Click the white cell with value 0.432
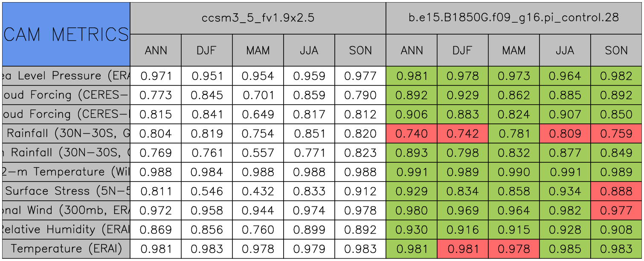 click(x=258, y=191)
